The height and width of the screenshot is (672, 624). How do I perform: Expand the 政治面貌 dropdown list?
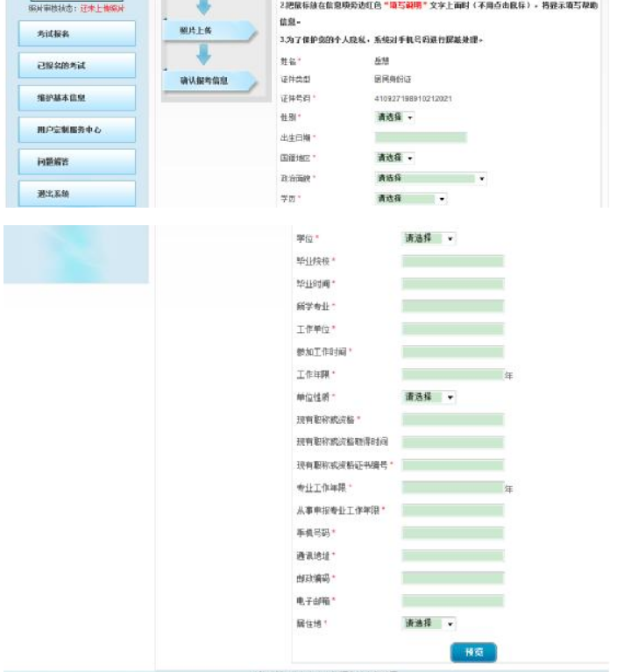pyautogui.click(x=429, y=179)
